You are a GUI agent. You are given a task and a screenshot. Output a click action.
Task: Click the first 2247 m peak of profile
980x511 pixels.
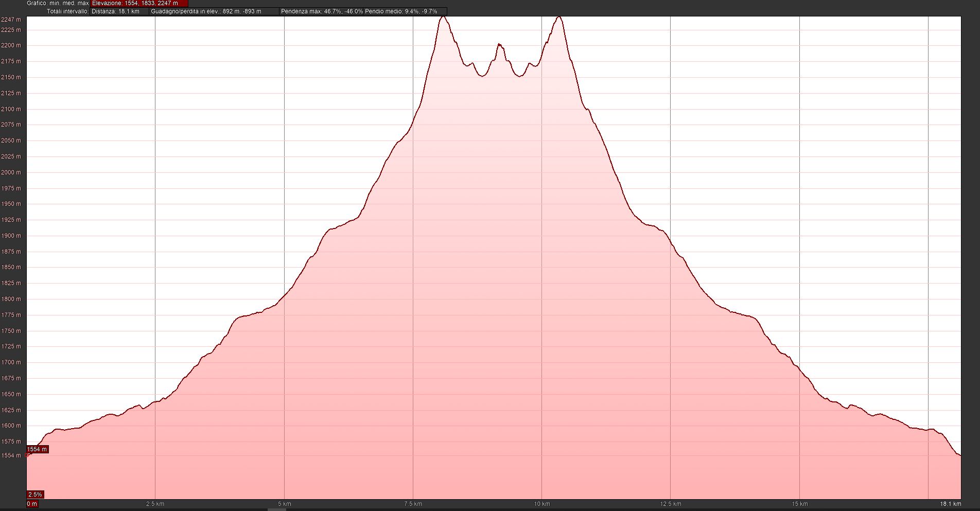click(x=443, y=17)
